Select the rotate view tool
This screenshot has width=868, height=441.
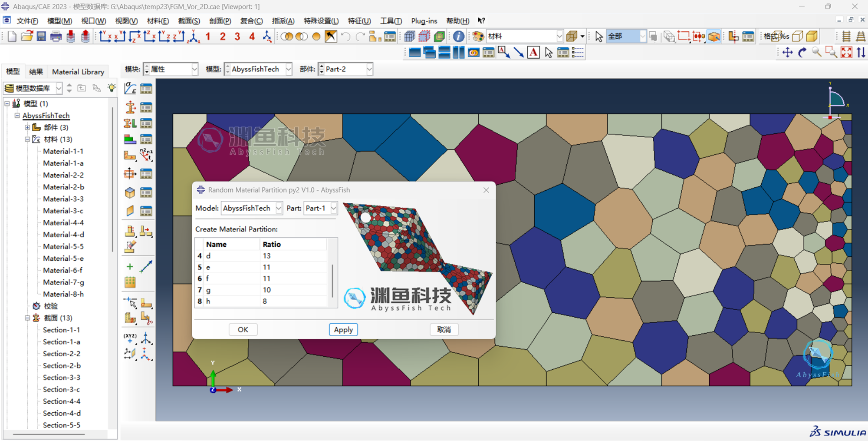(802, 53)
